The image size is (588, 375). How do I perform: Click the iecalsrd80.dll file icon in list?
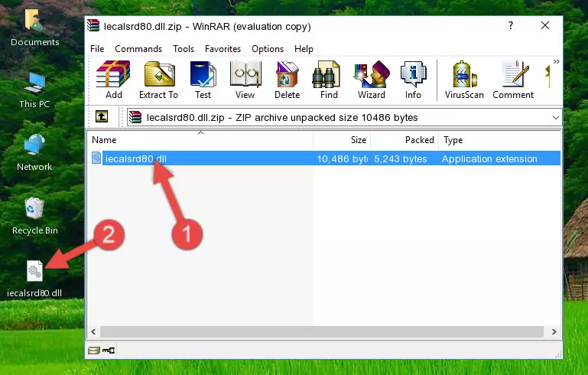click(96, 158)
